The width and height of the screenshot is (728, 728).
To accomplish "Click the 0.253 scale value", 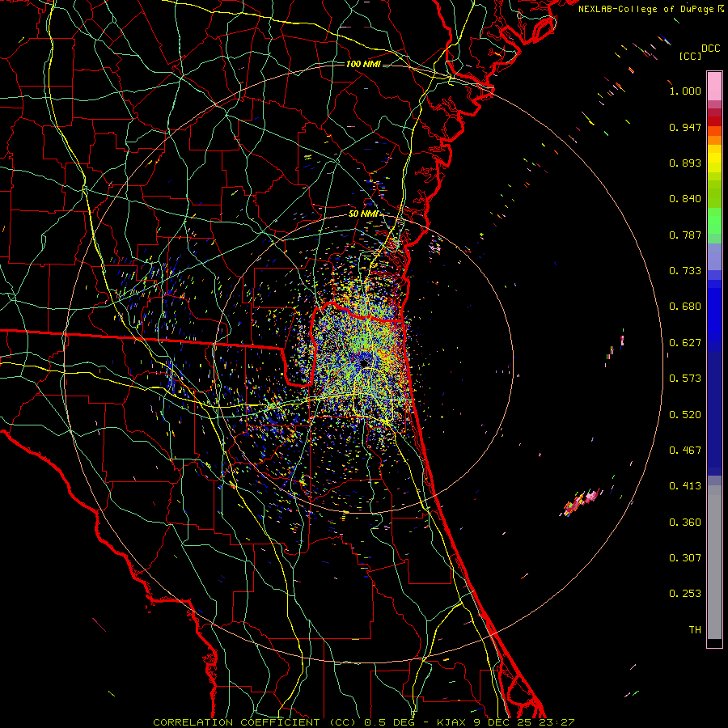I will [685, 594].
